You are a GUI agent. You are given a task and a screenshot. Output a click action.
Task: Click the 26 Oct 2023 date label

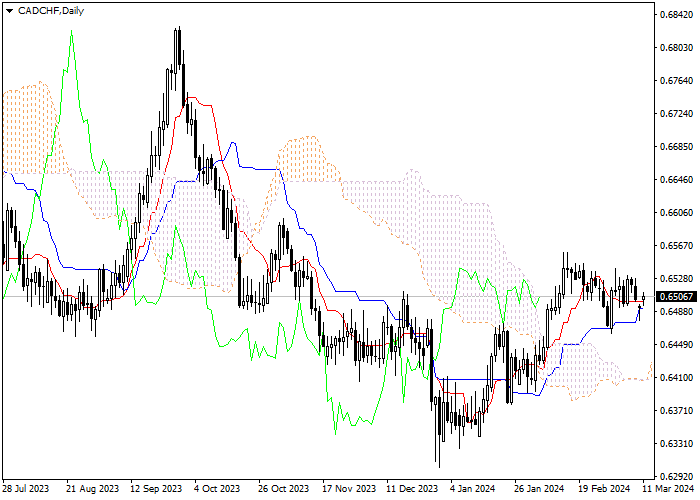pyautogui.click(x=283, y=489)
